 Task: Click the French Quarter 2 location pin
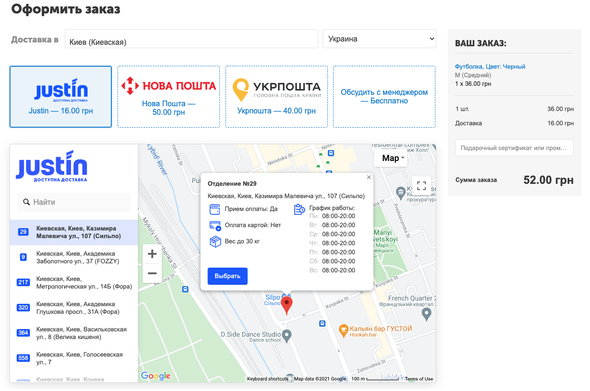pyautogui.click(x=426, y=314)
